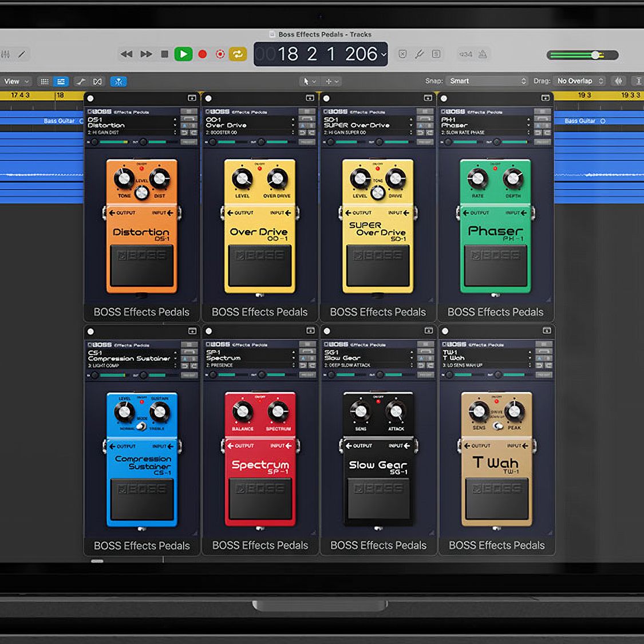Click the waveform zoom icon
Image resolution: width=644 pixels, height=644 pixels.
pyautogui.click(x=618, y=81)
